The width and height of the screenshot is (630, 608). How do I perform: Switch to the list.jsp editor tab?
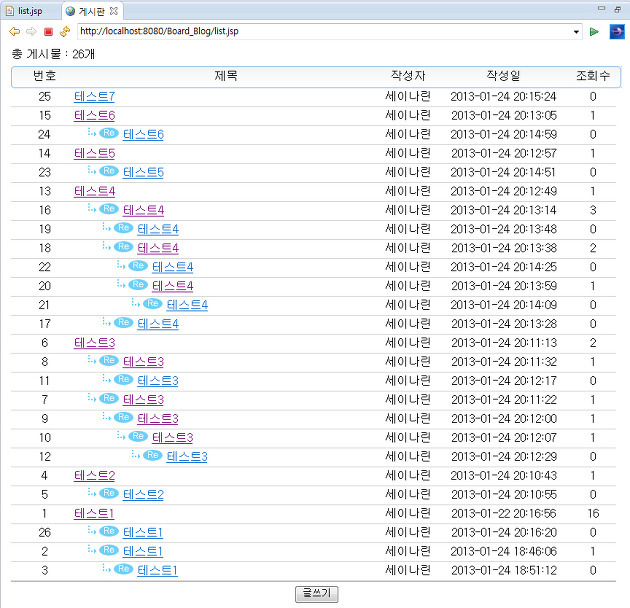point(30,11)
